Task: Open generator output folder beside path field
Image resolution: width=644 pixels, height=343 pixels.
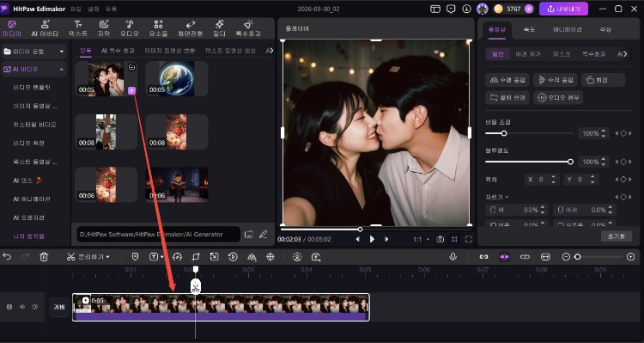Action: [x=248, y=235]
